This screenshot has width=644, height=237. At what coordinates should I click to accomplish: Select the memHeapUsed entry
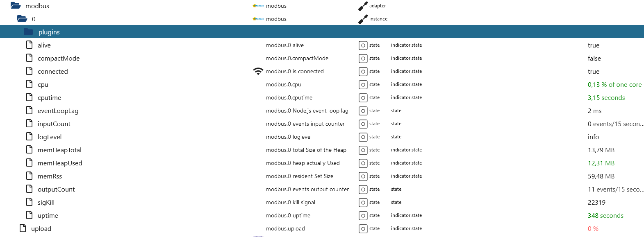(60, 163)
